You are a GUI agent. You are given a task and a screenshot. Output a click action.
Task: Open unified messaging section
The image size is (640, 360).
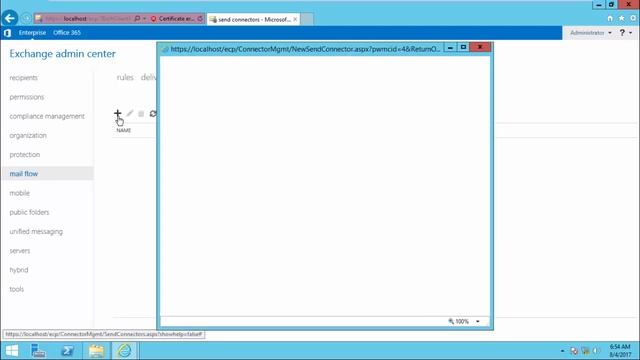pyautogui.click(x=36, y=231)
